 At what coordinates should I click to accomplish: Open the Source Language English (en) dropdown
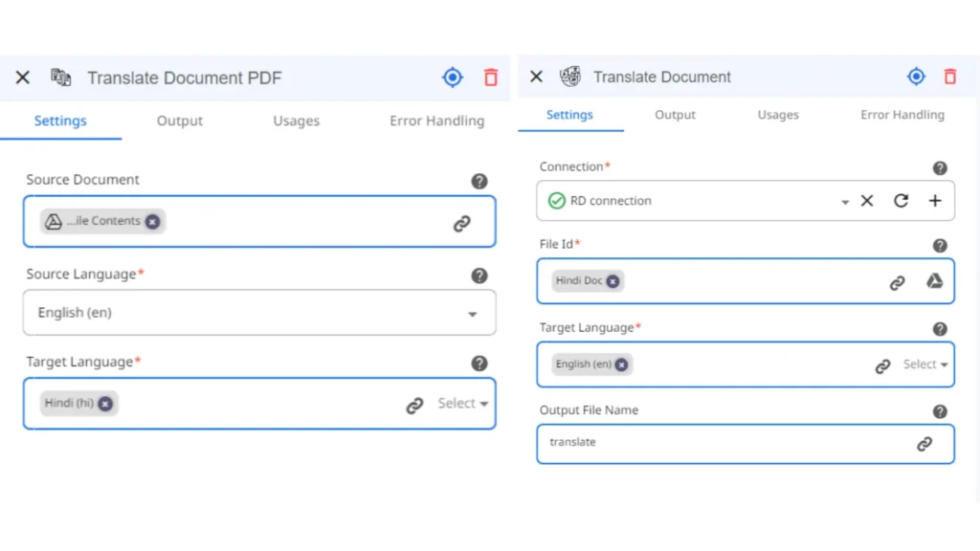259,313
